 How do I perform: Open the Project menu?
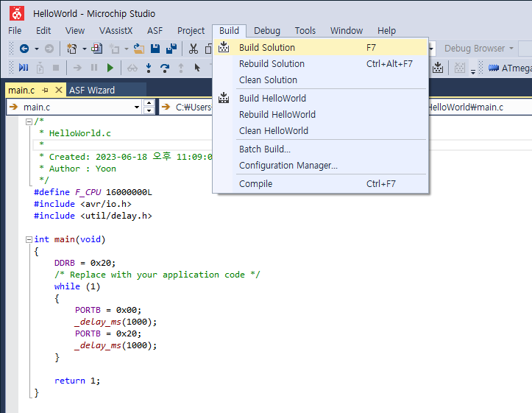191,31
